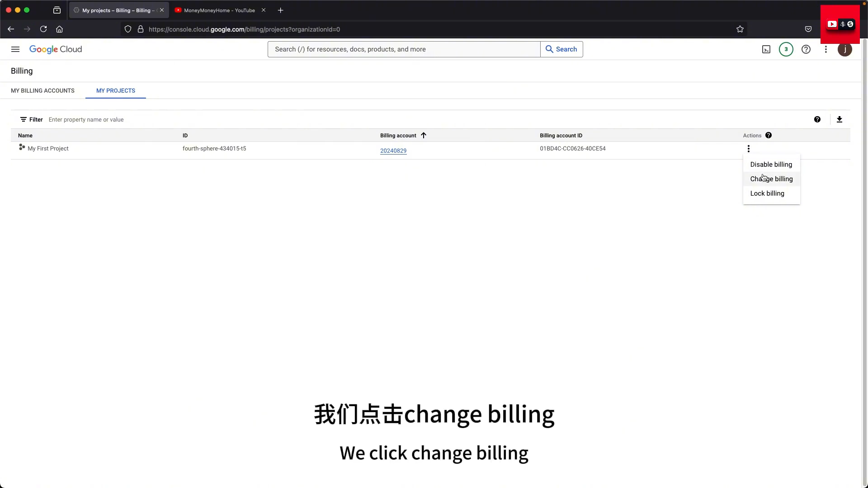Image resolution: width=868 pixels, height=488 pixels.
Task: Open the top bar three-dot settings menu
Action: pyautogui.click(x=826, y=49)
